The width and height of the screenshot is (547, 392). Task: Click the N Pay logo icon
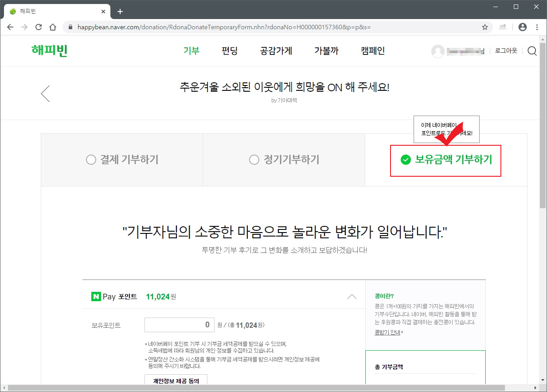pyautogui.click(x=96, y=296)
